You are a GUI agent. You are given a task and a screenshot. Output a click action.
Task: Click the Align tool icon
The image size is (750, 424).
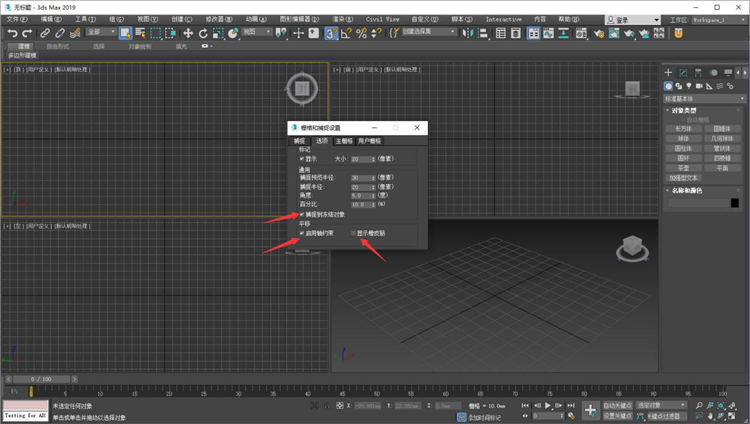click(x=483, y=33)
